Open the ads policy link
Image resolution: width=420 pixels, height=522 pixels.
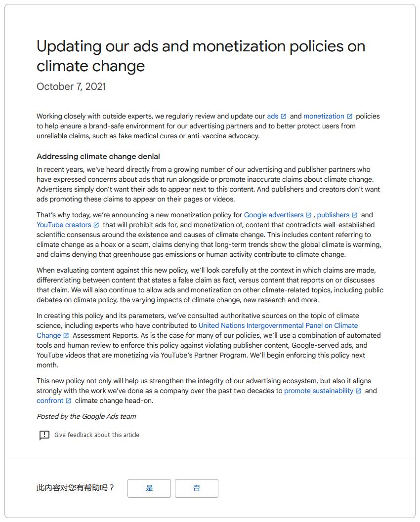pyautogui.click(x=272, y=116)
